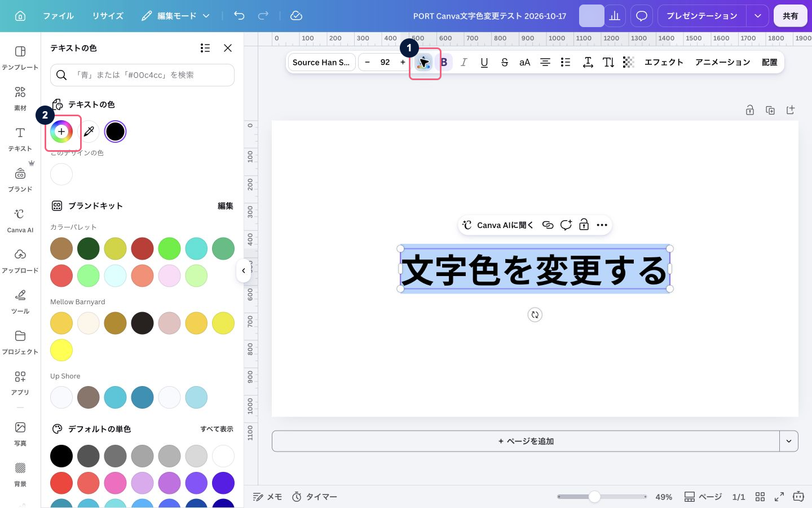Duplicate the page

point(770,110)
